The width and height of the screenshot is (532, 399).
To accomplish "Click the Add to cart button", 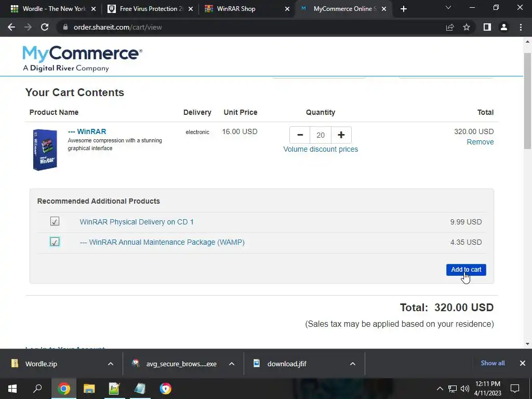I will 466,270.
